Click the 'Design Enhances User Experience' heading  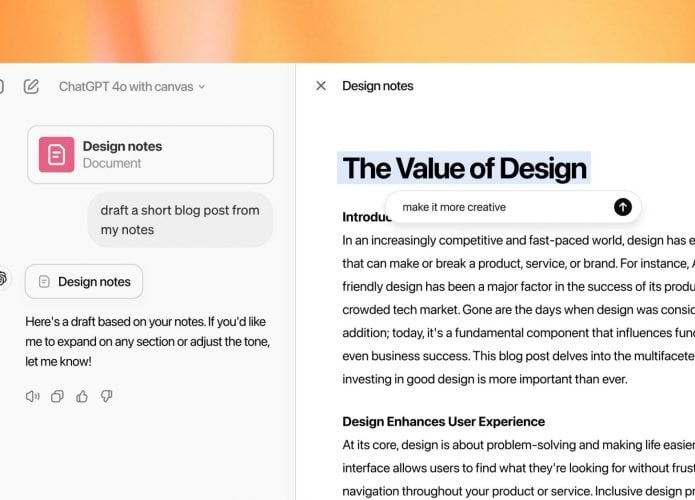(x=444, y=421)
